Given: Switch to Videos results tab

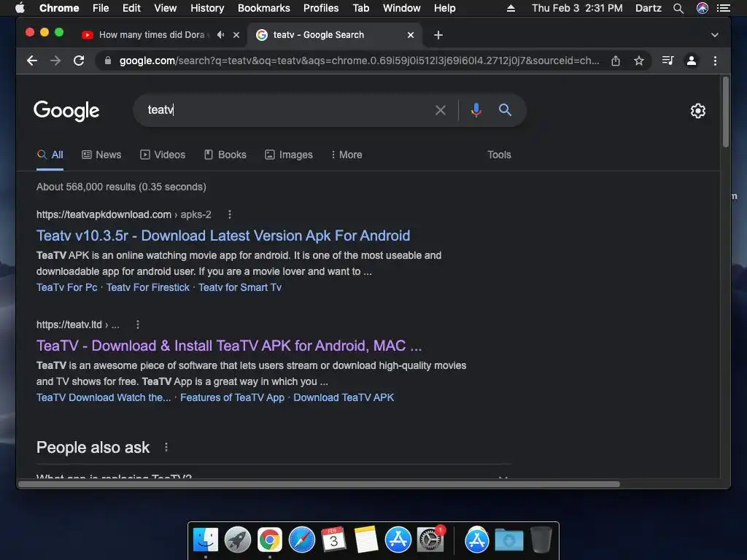Looking at the screenshot, I should (x=163, y=155).
